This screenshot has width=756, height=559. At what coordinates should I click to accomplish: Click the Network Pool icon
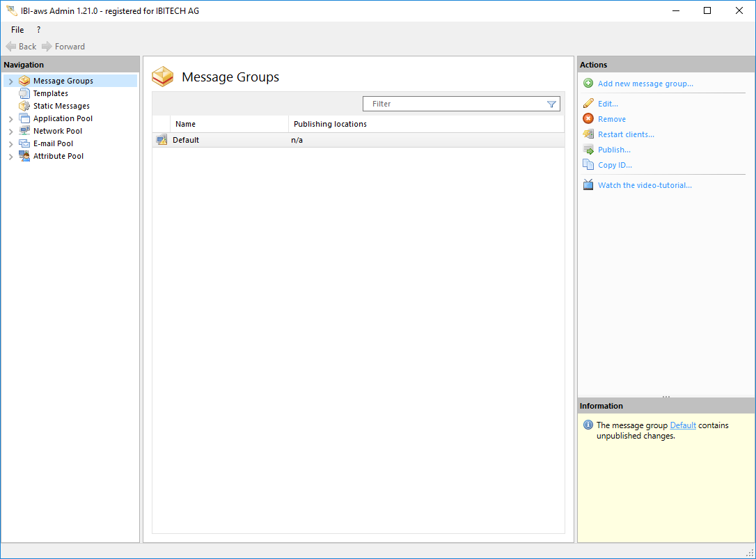tap(24, 131)
